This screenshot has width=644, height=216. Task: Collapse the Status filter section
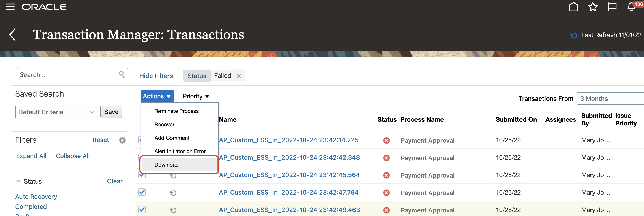[18, 181]
